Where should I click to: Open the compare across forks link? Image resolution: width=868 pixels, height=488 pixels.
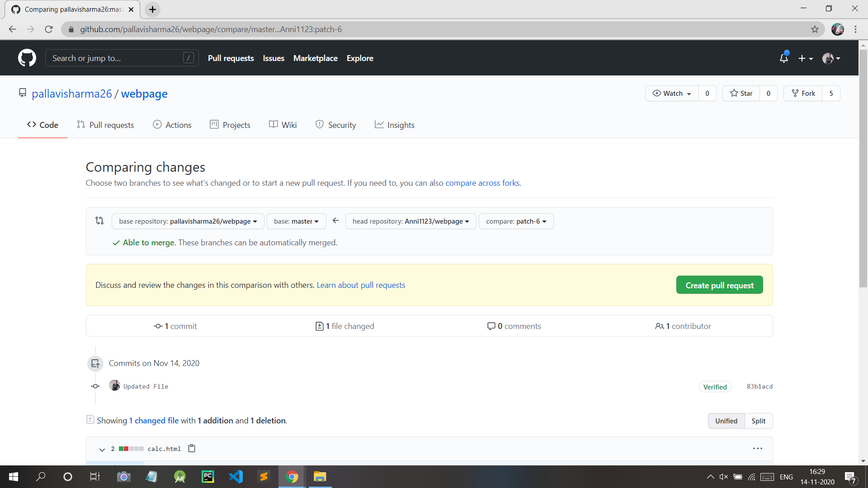point(482,183)
